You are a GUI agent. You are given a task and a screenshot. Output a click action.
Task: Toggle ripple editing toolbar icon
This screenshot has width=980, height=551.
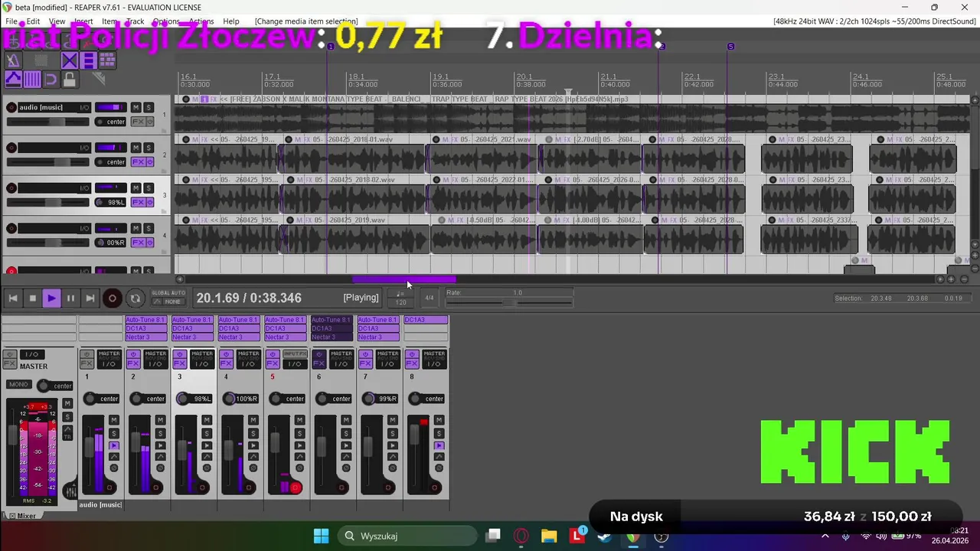click(x=107, y=60)
